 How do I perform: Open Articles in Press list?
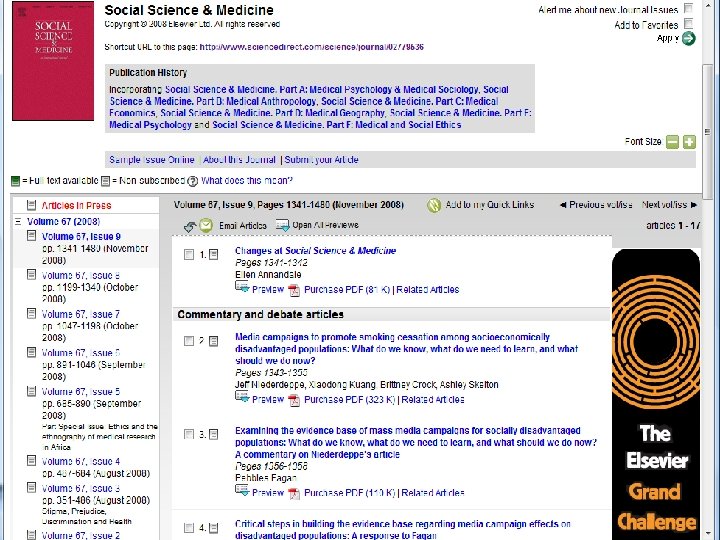[76, 206]
